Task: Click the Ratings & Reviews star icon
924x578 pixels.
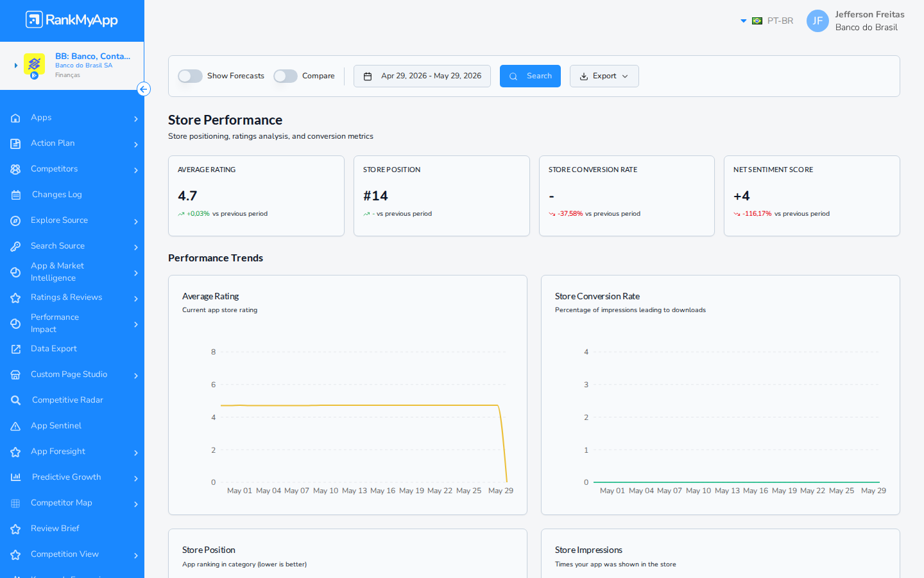Action: click(15, 298)
